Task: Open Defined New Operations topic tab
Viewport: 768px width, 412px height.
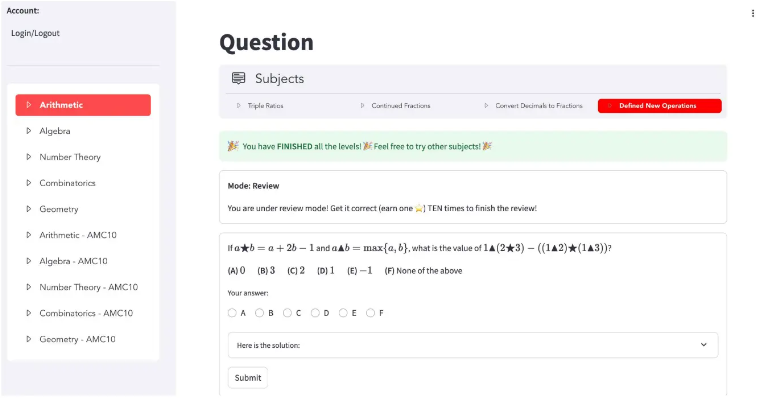Action: click(659, 106)
